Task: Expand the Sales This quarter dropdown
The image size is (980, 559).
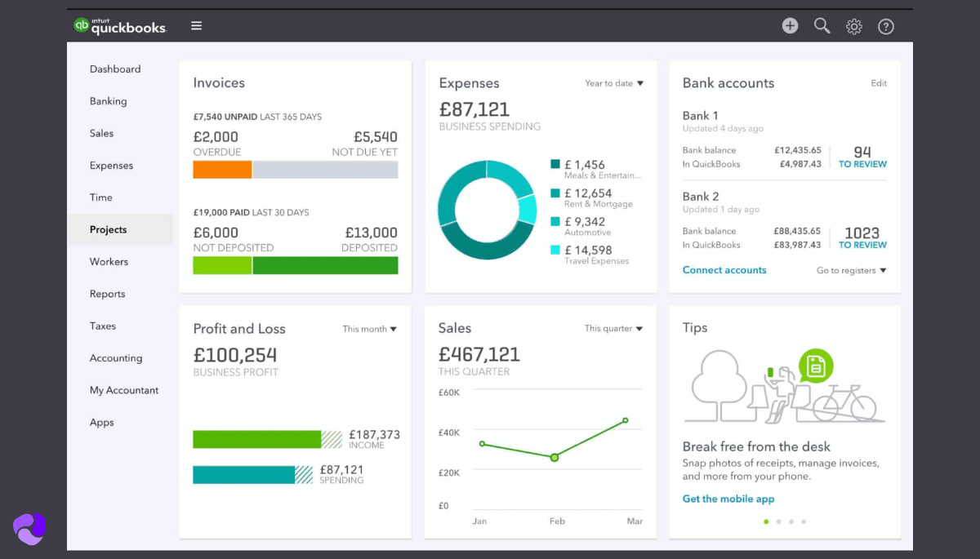Action: [613, 329]
